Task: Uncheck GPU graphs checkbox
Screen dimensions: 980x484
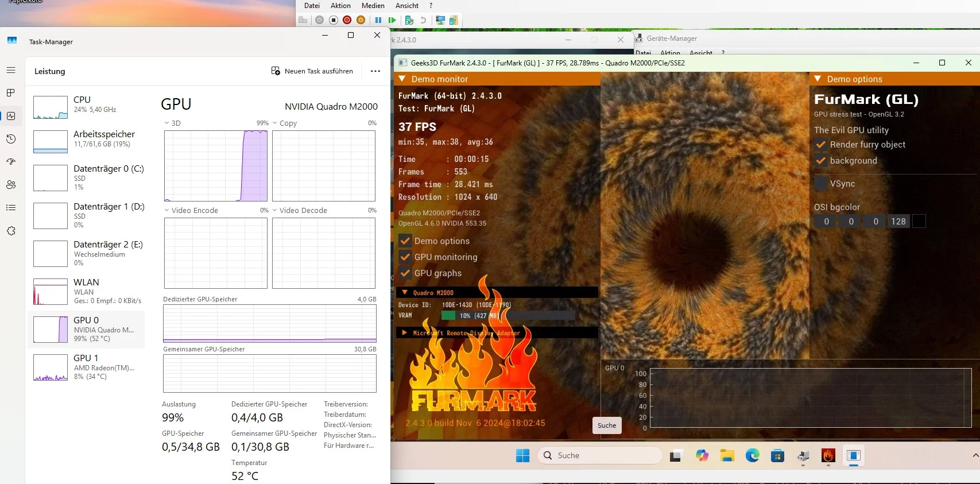Action: [x=405, y=273]
